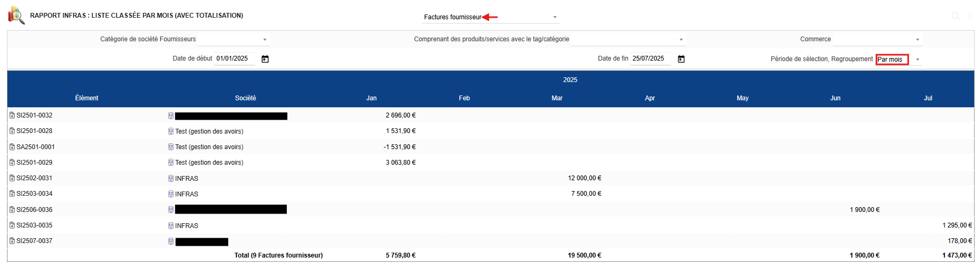980x279 pixels.
Task: Click invoice icon beside SI2503-0035
Action: (12, 225)
